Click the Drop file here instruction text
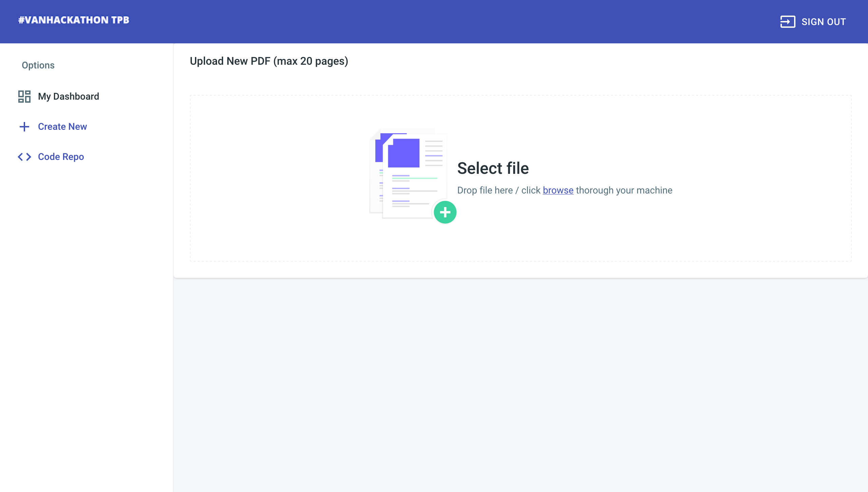This screenshot has height=492, width=868. [x=485, y=190]
